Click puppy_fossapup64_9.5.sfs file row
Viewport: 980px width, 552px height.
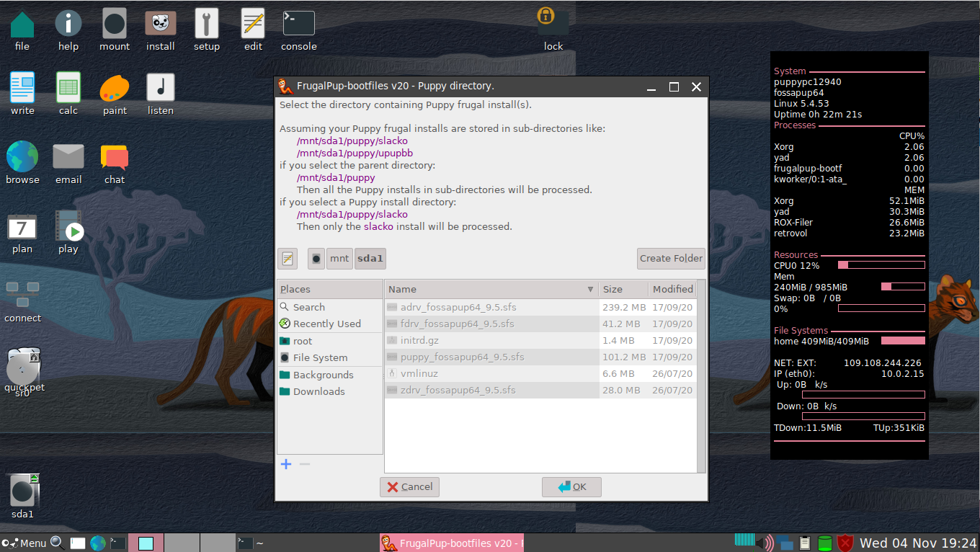tap(540, 357)
